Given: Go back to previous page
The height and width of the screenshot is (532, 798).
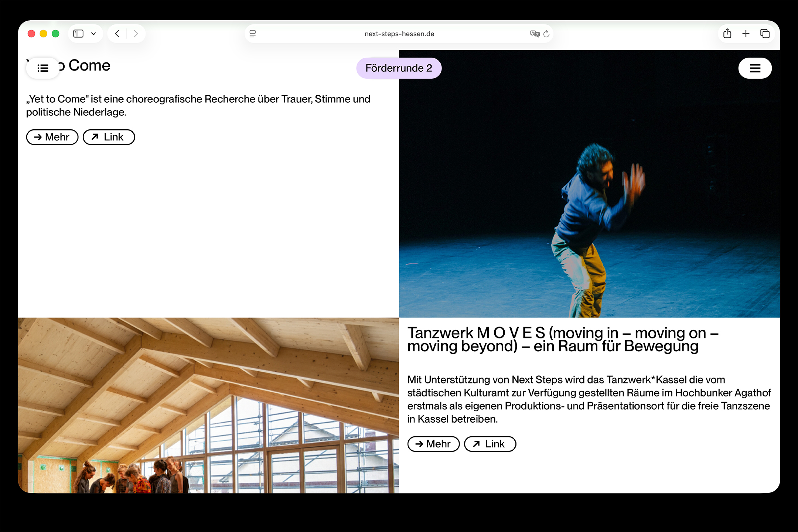Looking at the screenshot, I should tap(117, 34).
